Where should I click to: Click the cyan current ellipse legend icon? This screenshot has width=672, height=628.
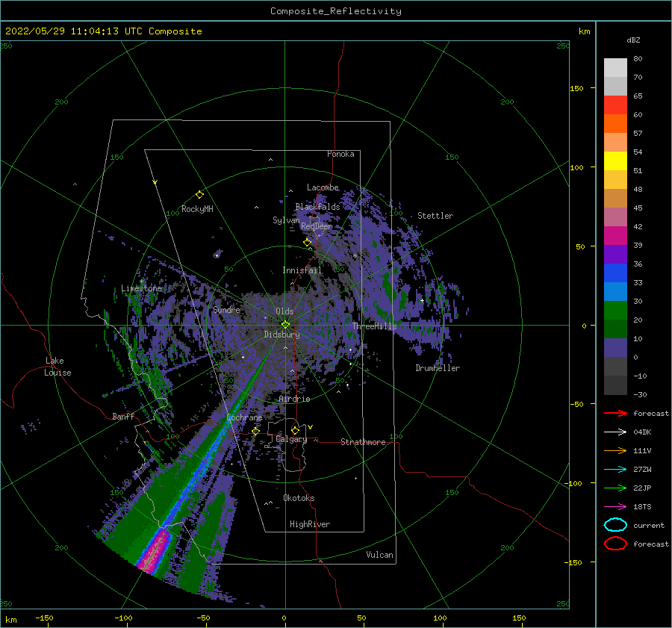615,525
